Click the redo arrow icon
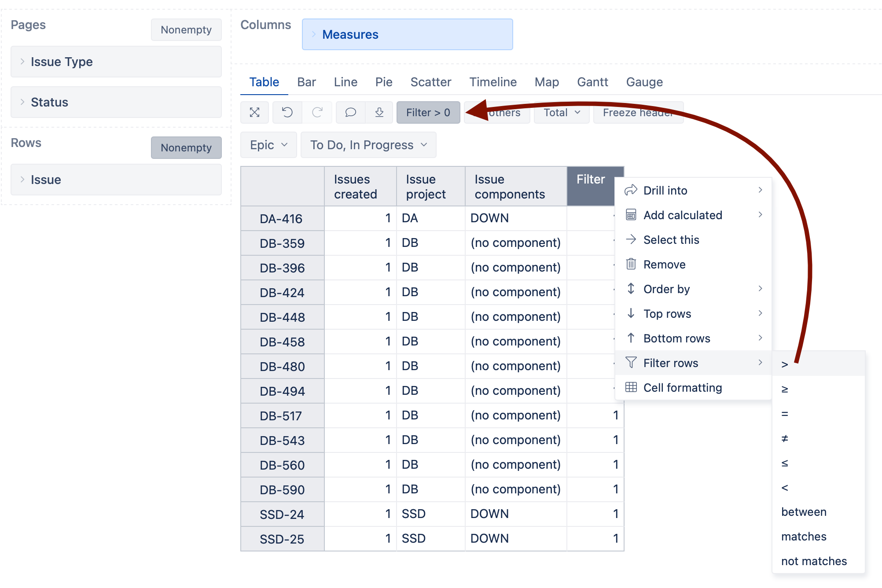 317,113
